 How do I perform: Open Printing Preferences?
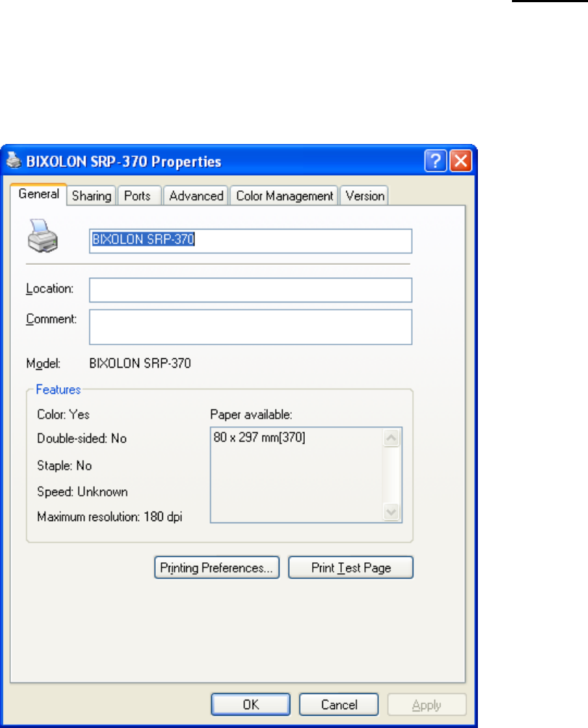pyautogui.click(x=217, y=567)
